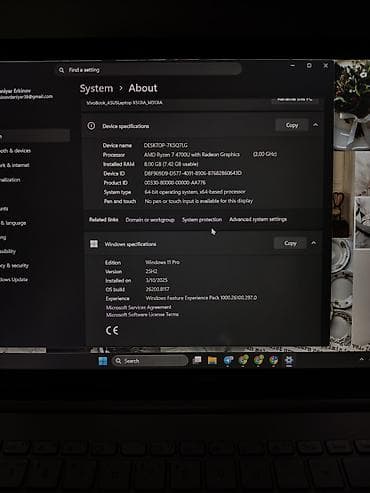Click the Windows Feature Experience Pack value
This screenshot has width=370, height=493.
click(201, 298)
